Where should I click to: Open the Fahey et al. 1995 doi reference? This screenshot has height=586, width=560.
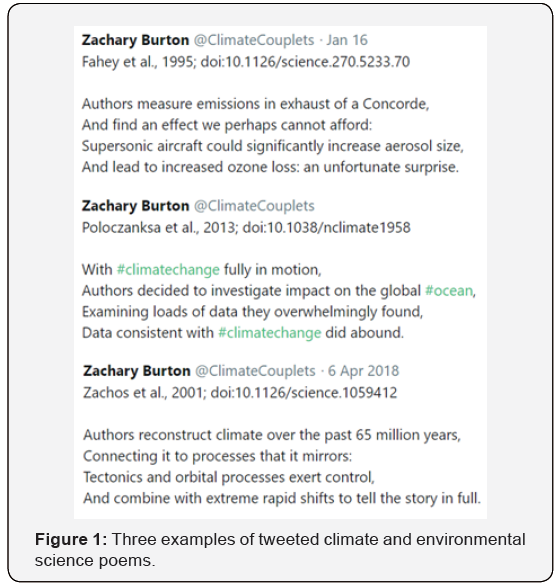[246, 62]
